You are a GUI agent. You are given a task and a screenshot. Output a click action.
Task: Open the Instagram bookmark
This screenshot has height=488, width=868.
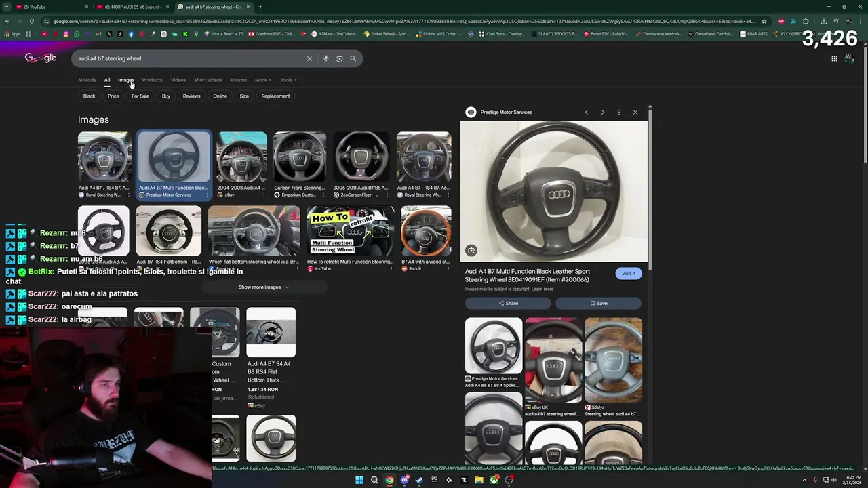click(x=66, y=34)
